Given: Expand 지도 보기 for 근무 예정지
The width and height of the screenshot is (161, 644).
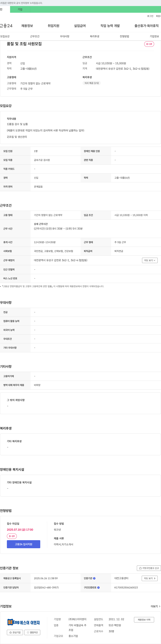Looking at the screenshot, I should [150, 260].
